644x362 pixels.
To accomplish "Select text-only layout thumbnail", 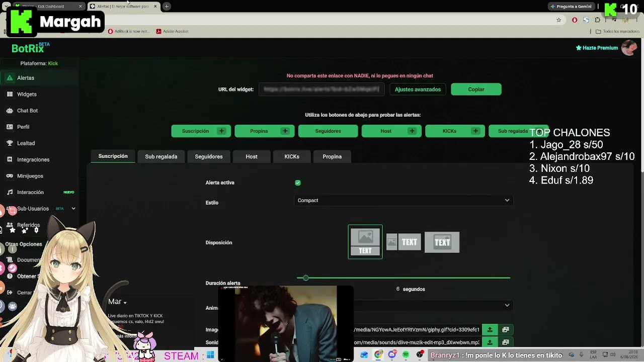I will tap(442, 242).
